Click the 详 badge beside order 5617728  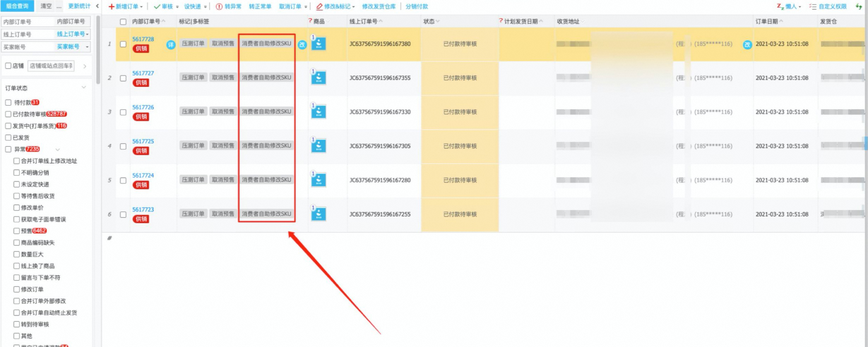pos(171,45)
